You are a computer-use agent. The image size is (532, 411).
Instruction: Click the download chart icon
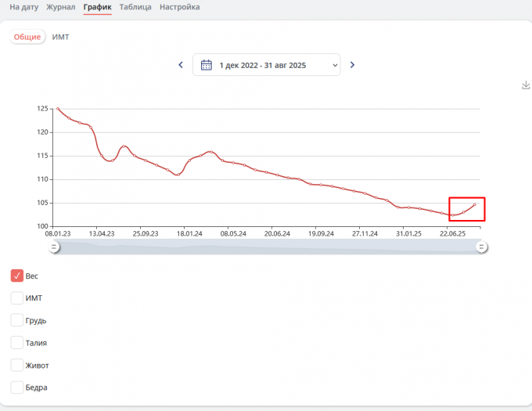pos(526,85)
